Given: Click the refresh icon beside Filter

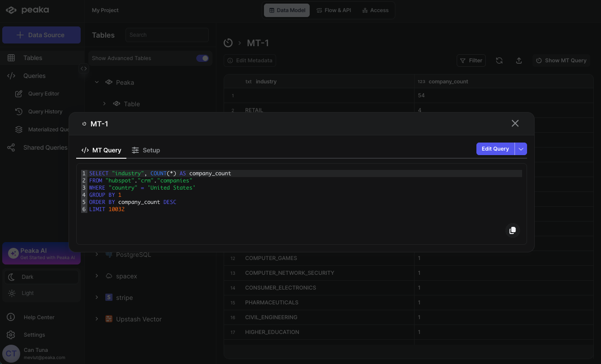Looking at the screenshot, I should 499,61.
